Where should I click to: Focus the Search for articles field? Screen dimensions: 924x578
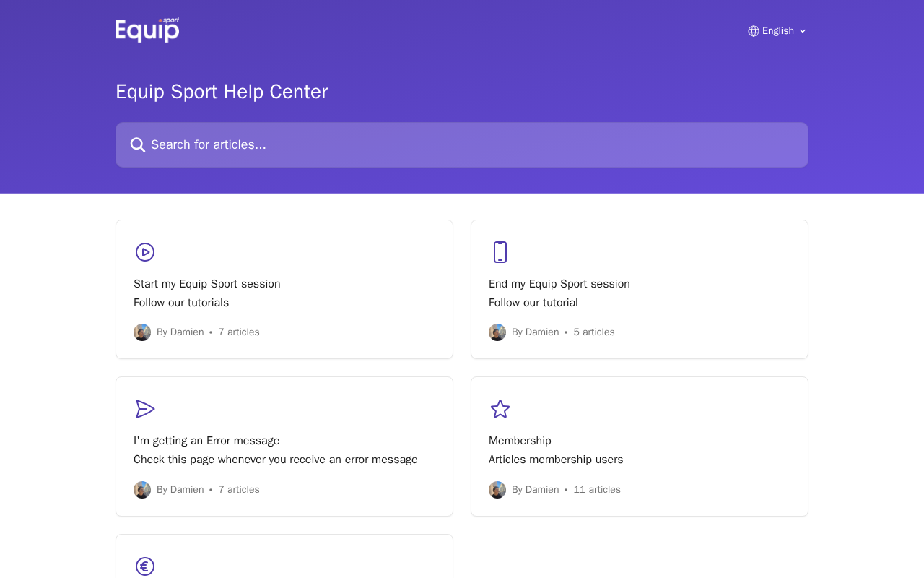coord(462,145)
